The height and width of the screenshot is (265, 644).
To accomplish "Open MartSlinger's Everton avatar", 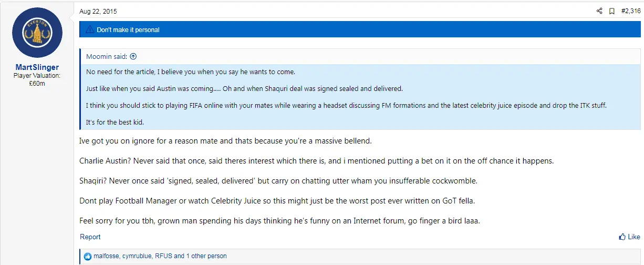I will [37, 34].
